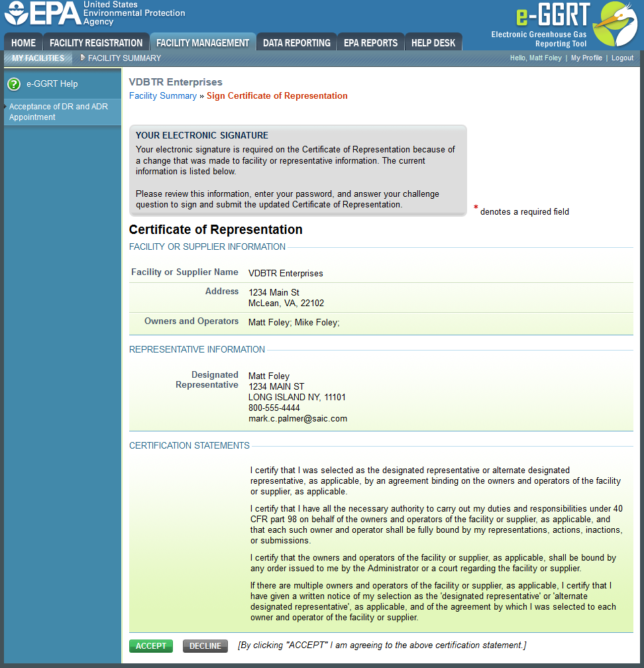Image resolution: width=644 pixels, height=668 pixels.
Task: Switch to the DATA REPORTING tab
Action: coord(297,42)
